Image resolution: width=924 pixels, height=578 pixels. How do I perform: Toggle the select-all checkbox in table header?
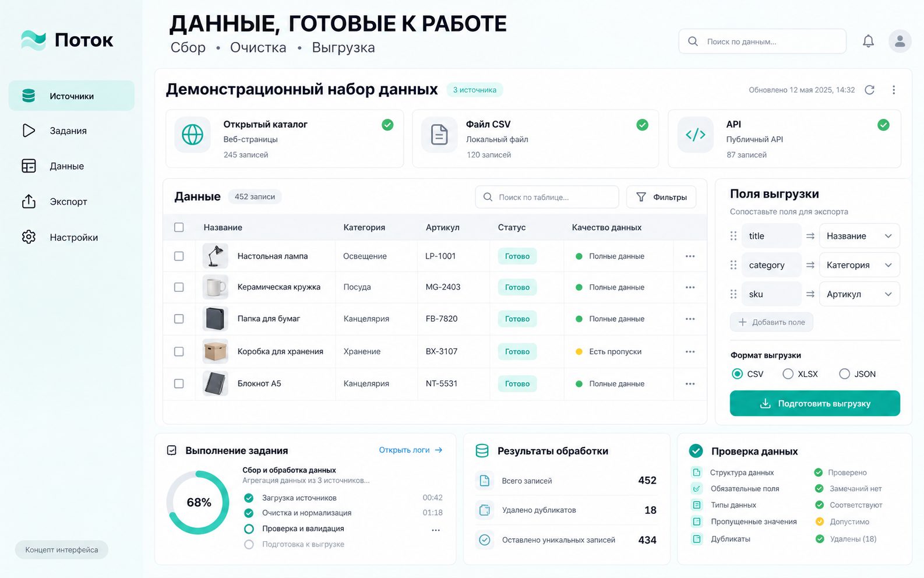179,227
